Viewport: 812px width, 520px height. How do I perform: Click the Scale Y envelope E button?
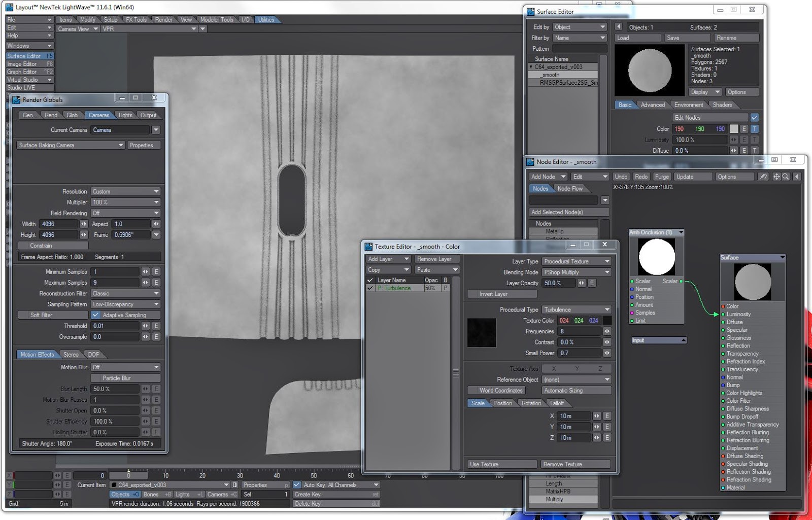[x=607, y=427]
